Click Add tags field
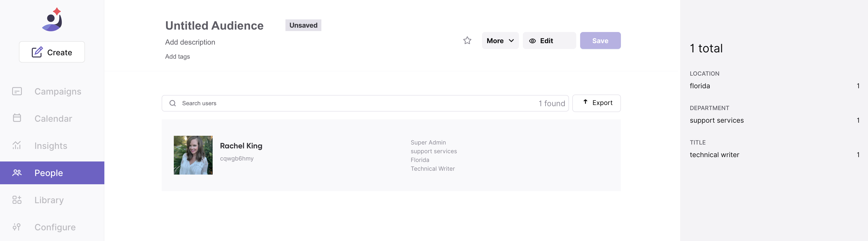868x241 pixels. click(x=178, y=56)
